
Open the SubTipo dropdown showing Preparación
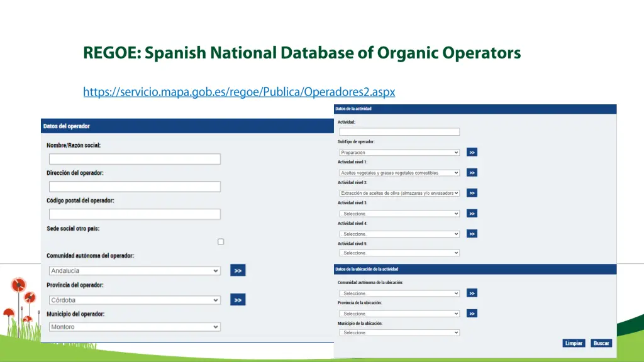tap(399, 152)
